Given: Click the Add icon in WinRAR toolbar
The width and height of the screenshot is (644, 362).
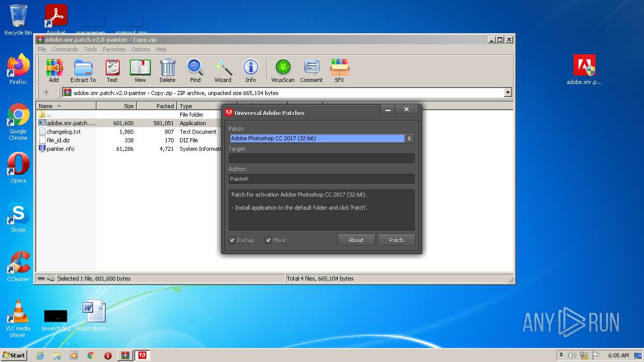Looking at the screenshot, I should click(54, 70).
